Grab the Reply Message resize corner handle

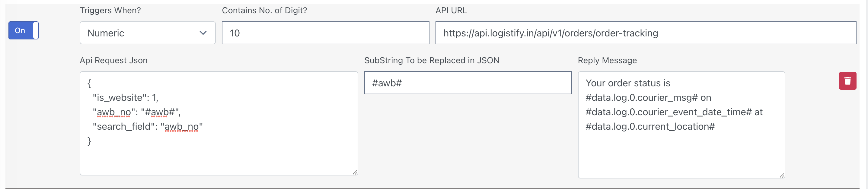[x=782, y=175]
